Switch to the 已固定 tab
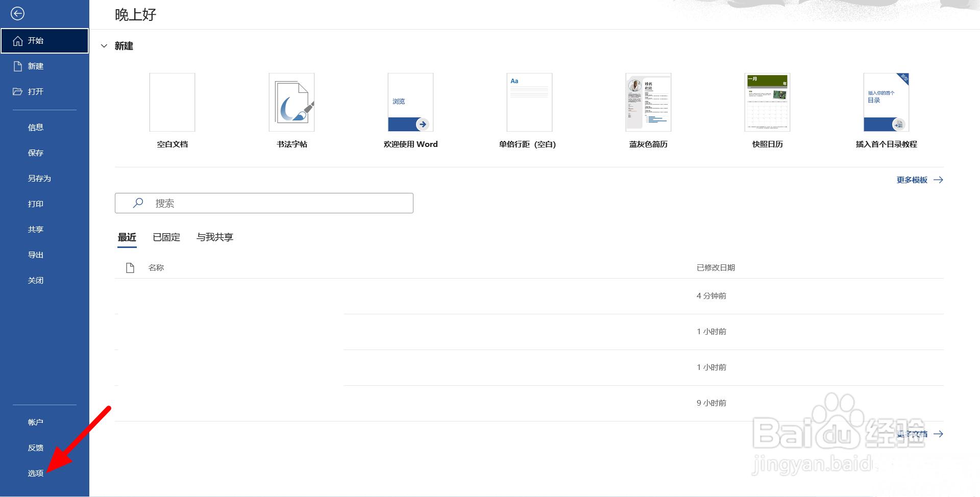The image size is (980, 497). (166, 237)
